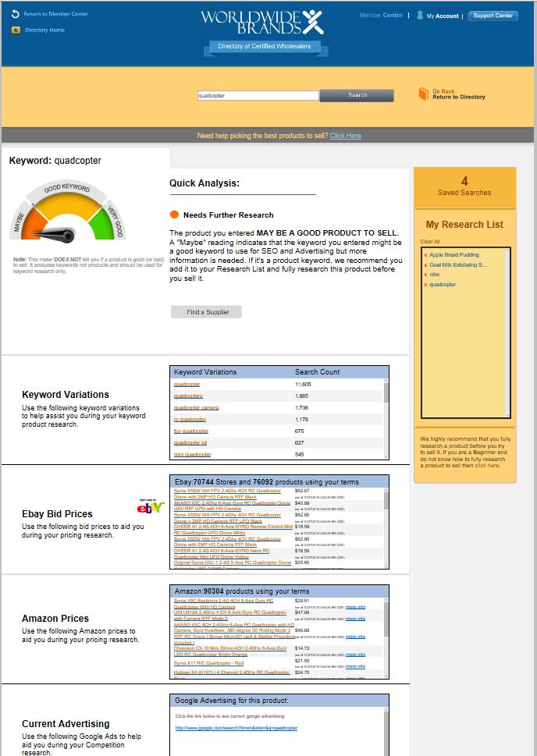Open the Worldwide Brands logo
The width and height of the screenshot is (537, 756).
pos(262,23)
